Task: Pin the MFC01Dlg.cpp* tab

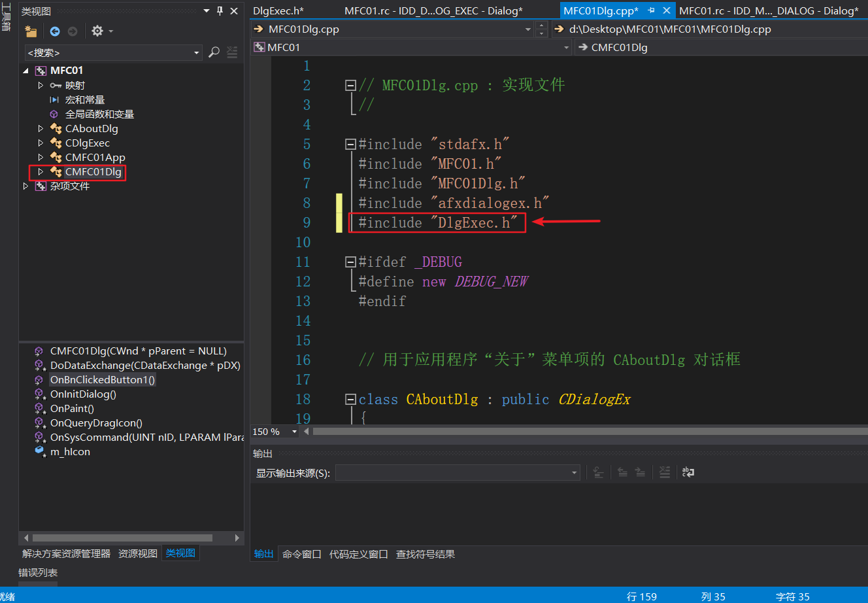Action: click(651, 10)
